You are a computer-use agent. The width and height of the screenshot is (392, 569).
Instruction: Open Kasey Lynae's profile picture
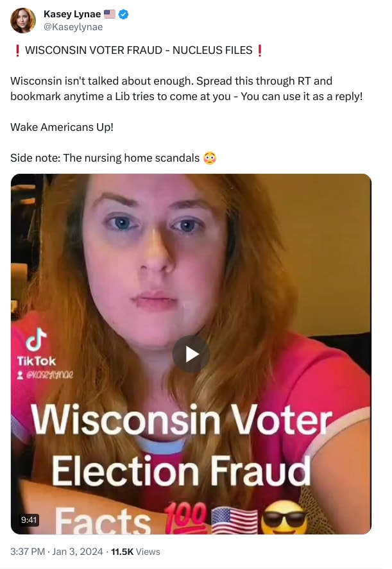pos(22,21)
